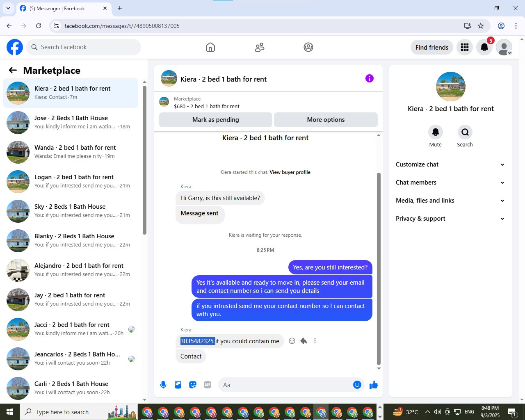
Task: Click the 'Contact' message bubble
Action: [x=191, y=356]
